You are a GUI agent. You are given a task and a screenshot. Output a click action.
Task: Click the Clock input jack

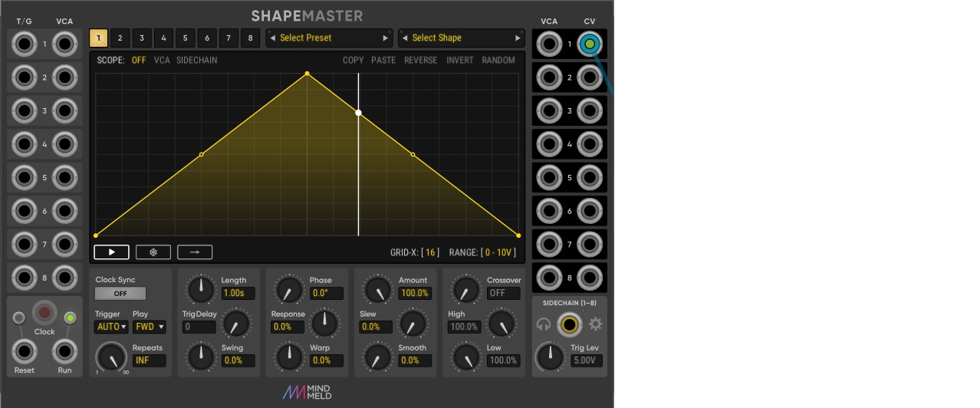44,313
